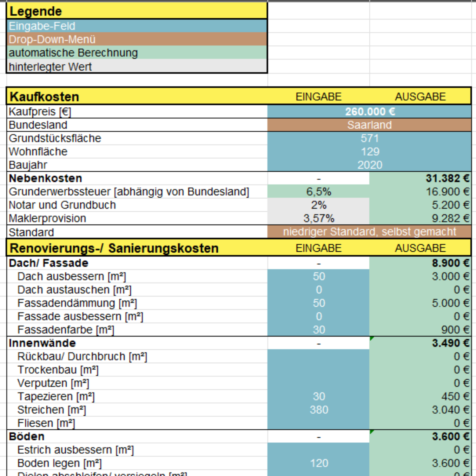Click the Notar und Grundbuch 2% cell

point(318,205)
